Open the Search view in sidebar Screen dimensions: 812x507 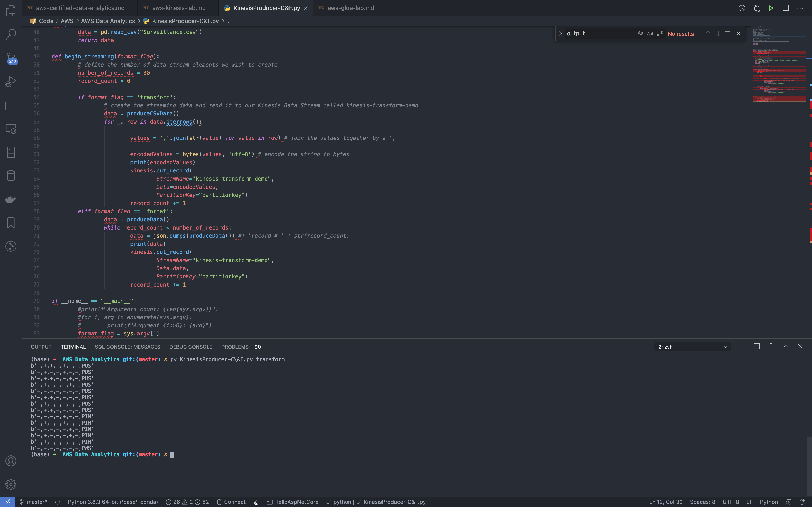11,34
